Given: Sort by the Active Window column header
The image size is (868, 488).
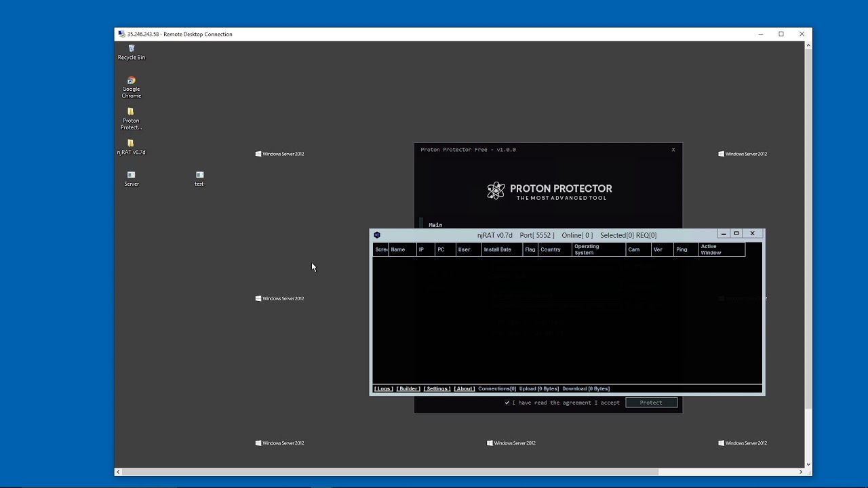Looking at the screenshot, I should click(x=722, y=249).
